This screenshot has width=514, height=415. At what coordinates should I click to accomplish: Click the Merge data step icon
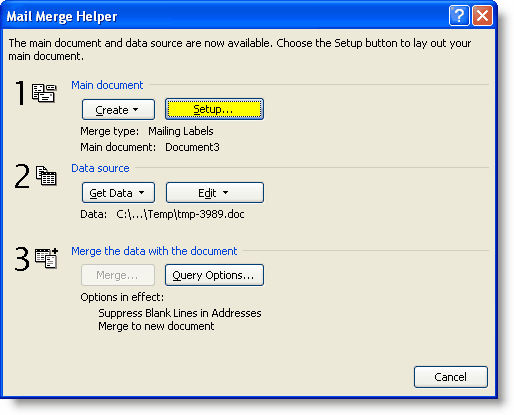point(46,258)
